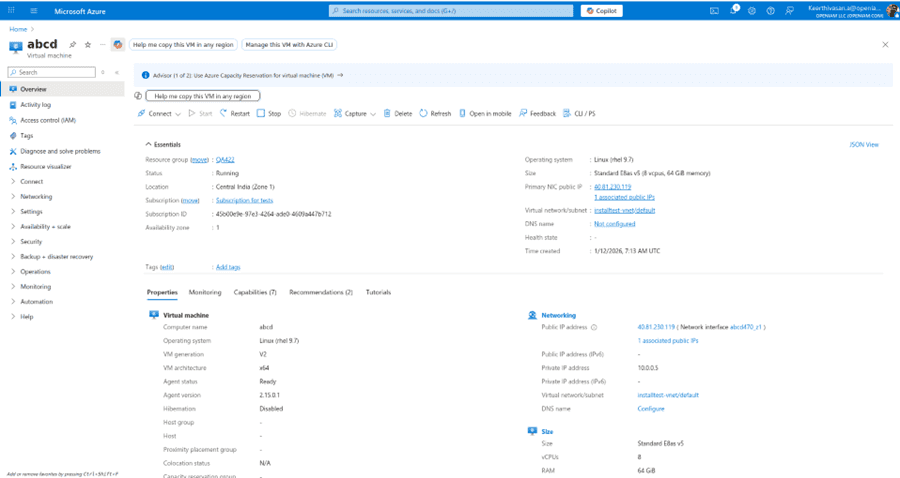Click Add tags link
The image size is (900, 478).
tap(228, 267)
